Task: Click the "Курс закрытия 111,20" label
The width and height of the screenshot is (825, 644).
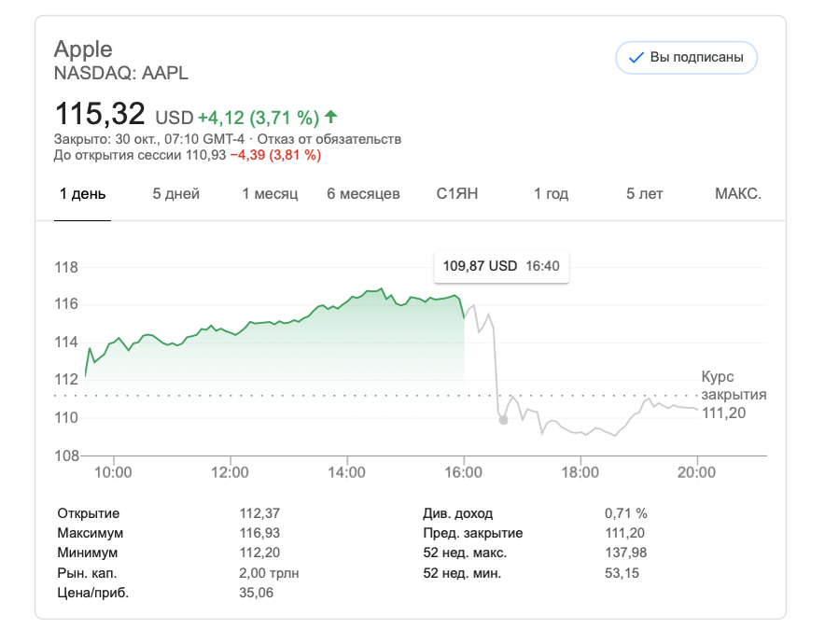Action: [734, 395]
